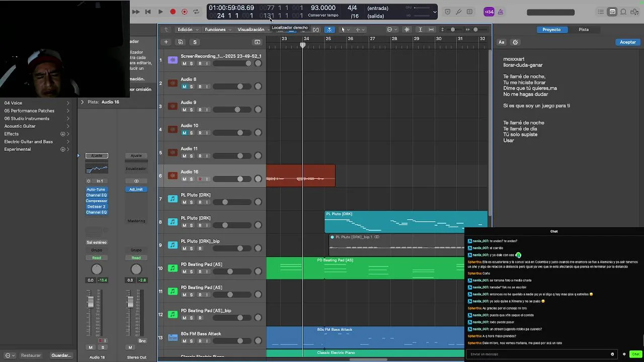Enable input monitoring on Audio 11 track
This screenshot has width=644, height=362.
[x=207, y=156]
